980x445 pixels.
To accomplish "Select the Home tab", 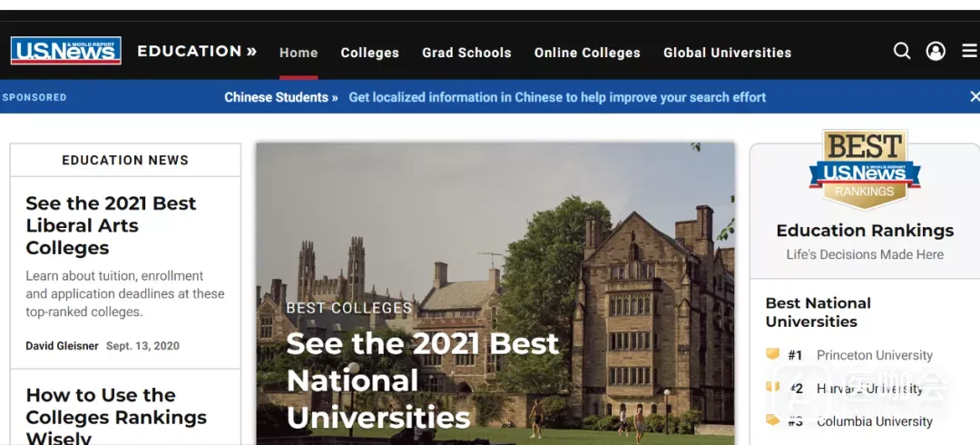I will tap(299, 53).
